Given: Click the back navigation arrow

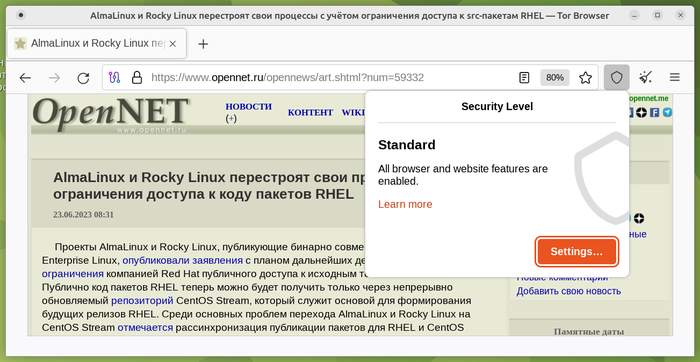Looking at the screenshot, I should 25,78.
